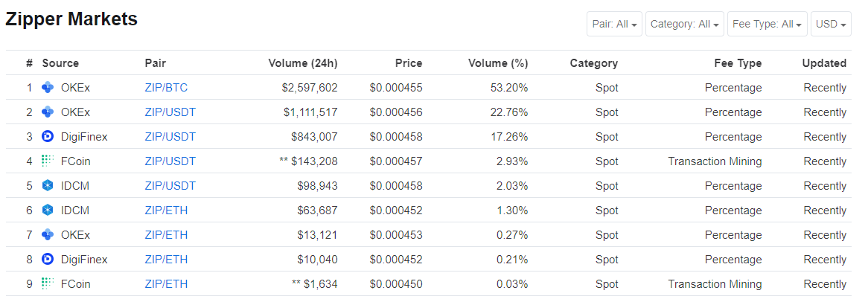This screenshot has height=302, width=868.
Task: Click the $0.000450 price cell
Action: 396,283
